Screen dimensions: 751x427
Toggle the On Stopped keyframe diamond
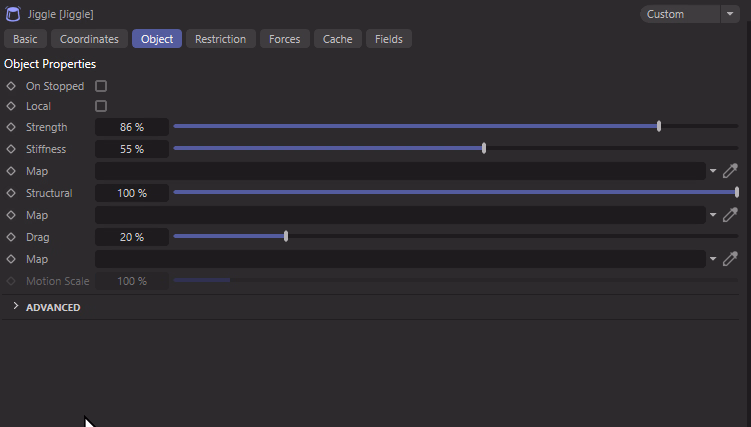tap(11, 86)
